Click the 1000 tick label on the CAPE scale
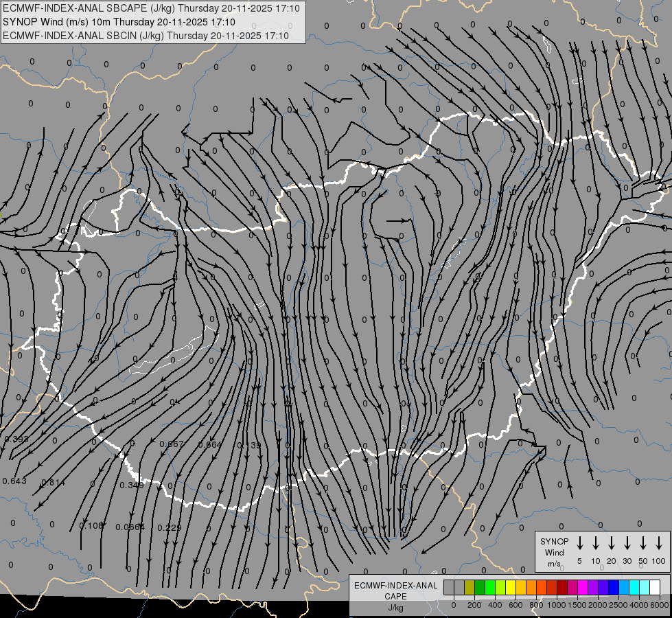This screenshot has height=618, width=672. coord(557,605)
